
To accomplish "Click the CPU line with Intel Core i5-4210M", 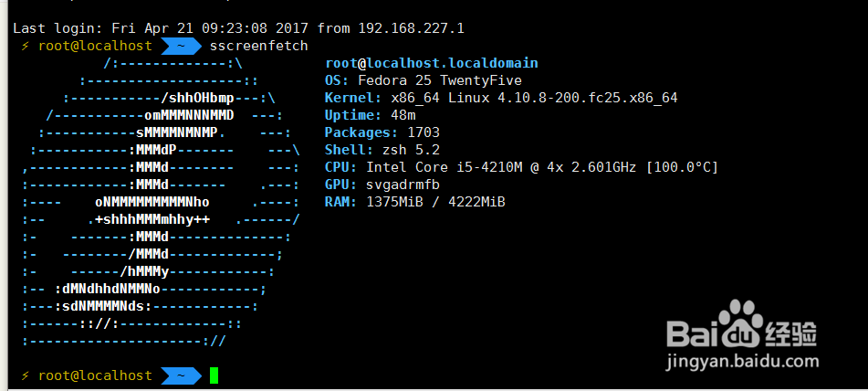I will coord(521,167).
